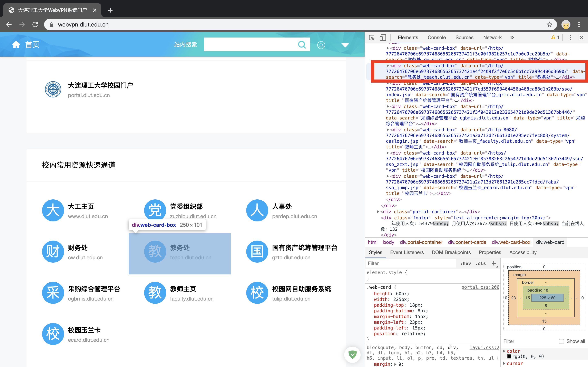Click the black rgb(0, 0, 0) swatch
Image resolution: width=588 pixels, height=367 pixels.
pyautogui.click(x=509, y=356)
